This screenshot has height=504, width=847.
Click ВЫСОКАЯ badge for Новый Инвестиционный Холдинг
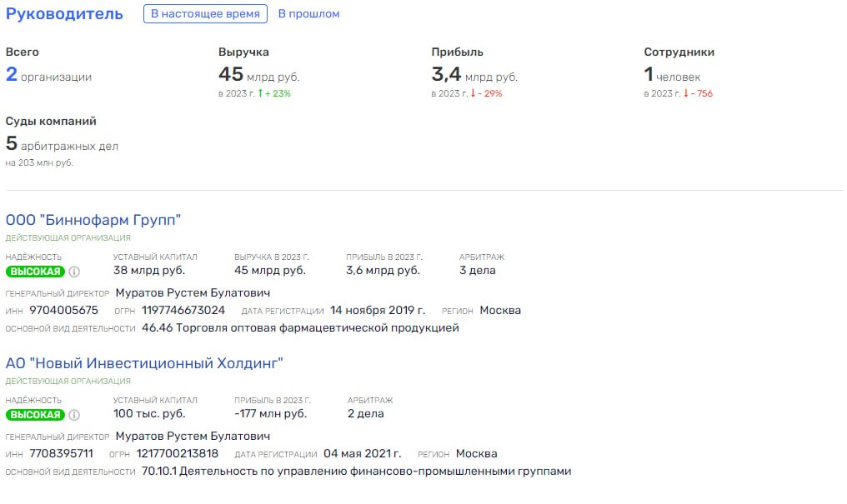tap(36, 415)
